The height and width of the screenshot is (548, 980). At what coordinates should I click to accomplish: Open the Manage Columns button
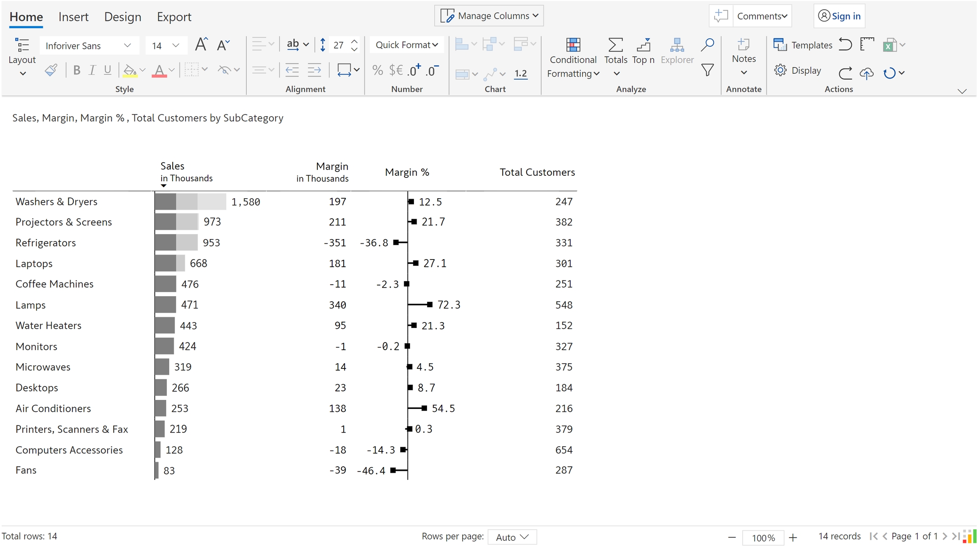click(x=489, y=16)
